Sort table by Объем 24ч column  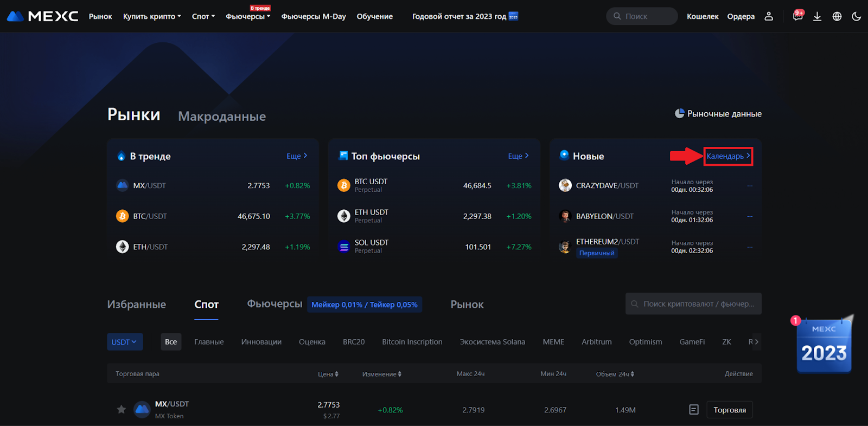(x=615, y=374)
